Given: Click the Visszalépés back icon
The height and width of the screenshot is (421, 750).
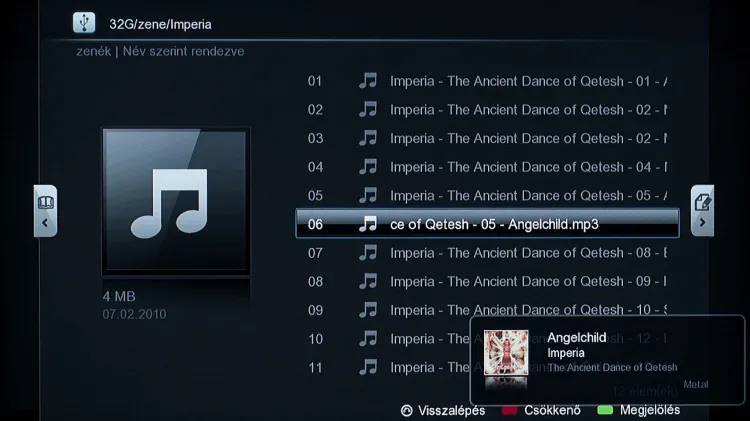Looking at the screenshot, I should coord(407,410).
